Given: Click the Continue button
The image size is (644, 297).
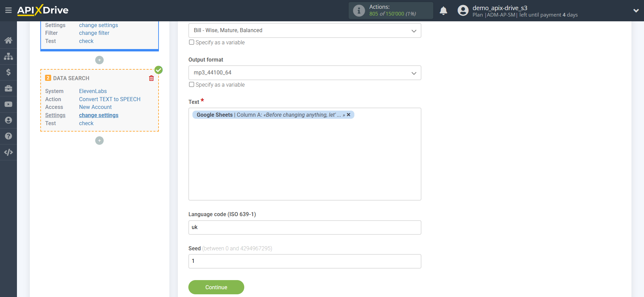Looking at the screenshot, I should pyautogui.click(x=216, y=287).
